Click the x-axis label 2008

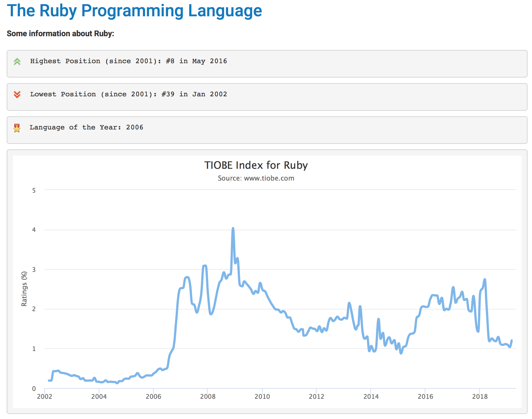pyautogui.click(x=208, y=397)
